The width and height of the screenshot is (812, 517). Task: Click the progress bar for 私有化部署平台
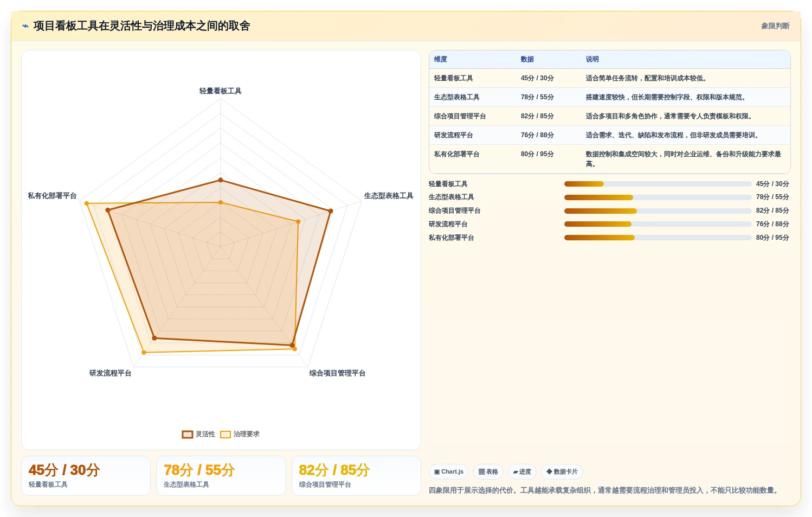(658, 238)
